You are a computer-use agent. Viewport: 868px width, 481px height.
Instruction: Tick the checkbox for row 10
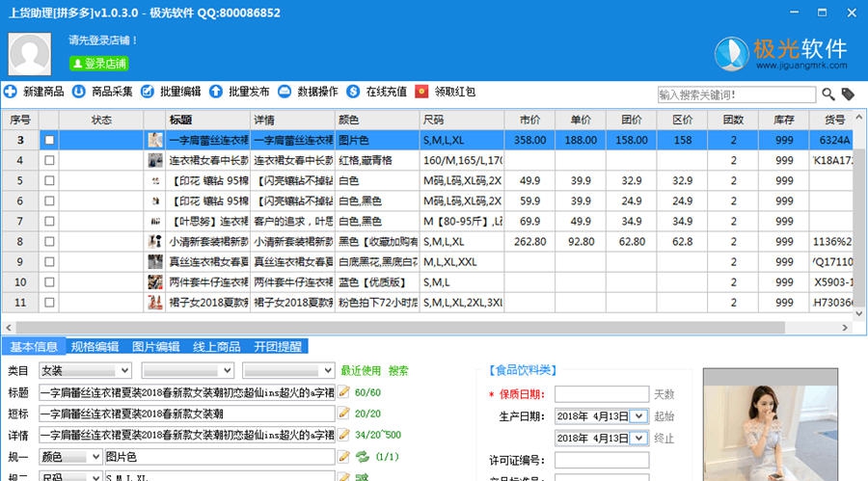coord(48,281)
